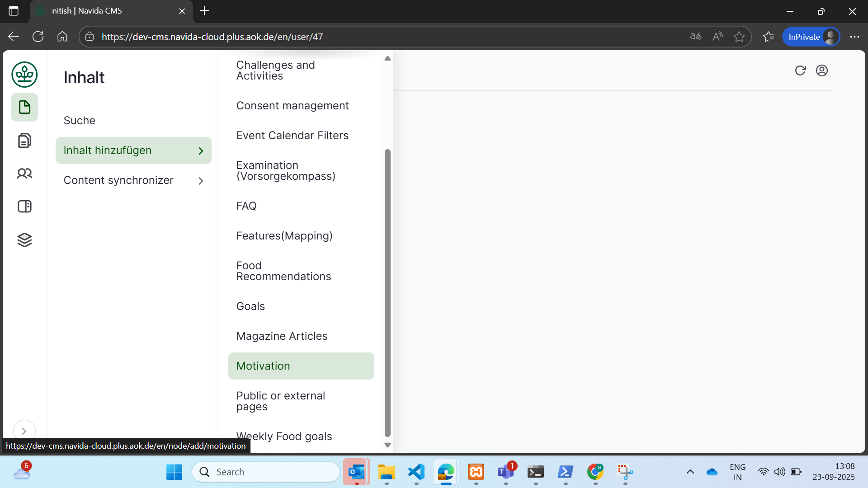This screenshot has height=488, width=868.
Task: Click the CMS refresh icon at top right
Action: (x=800, y=70)
